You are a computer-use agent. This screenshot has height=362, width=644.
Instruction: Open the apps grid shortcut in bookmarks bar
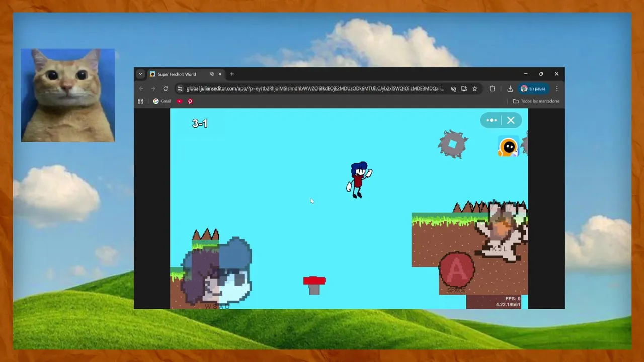pos(140,101)
